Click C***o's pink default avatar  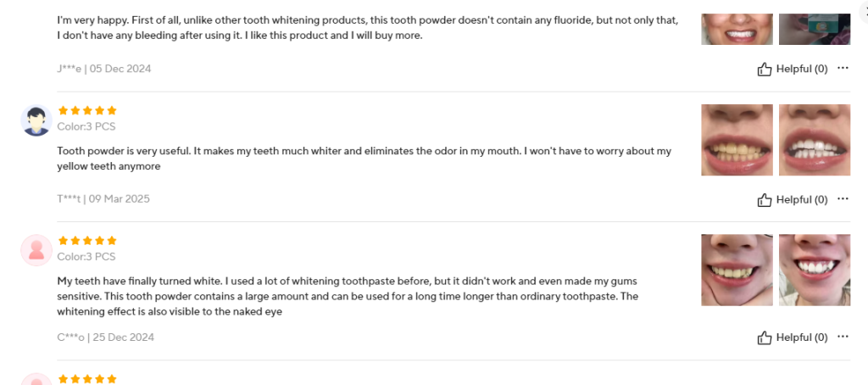pyautogui.click(x=36, y=250)
